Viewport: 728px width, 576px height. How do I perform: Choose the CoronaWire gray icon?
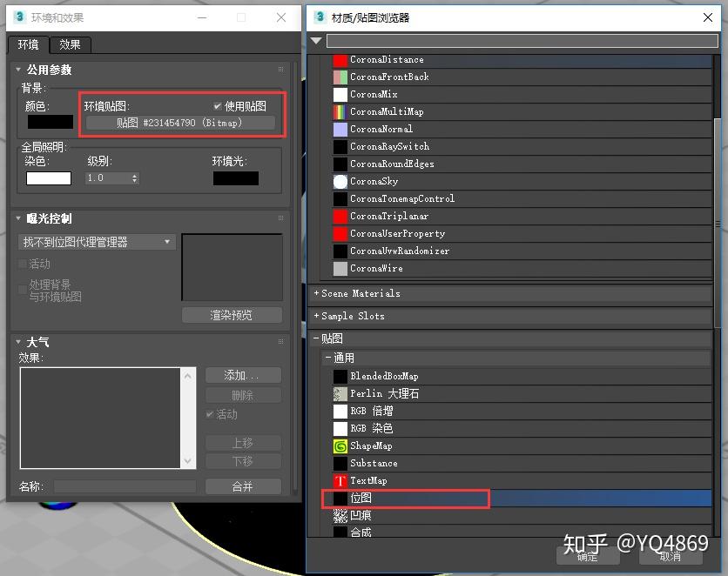[x=340, y=269]
